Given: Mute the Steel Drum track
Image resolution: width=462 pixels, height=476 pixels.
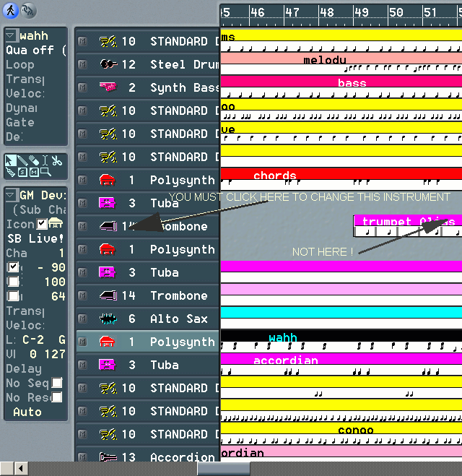Looking at the screenshot, I should [x=82, y=64].
